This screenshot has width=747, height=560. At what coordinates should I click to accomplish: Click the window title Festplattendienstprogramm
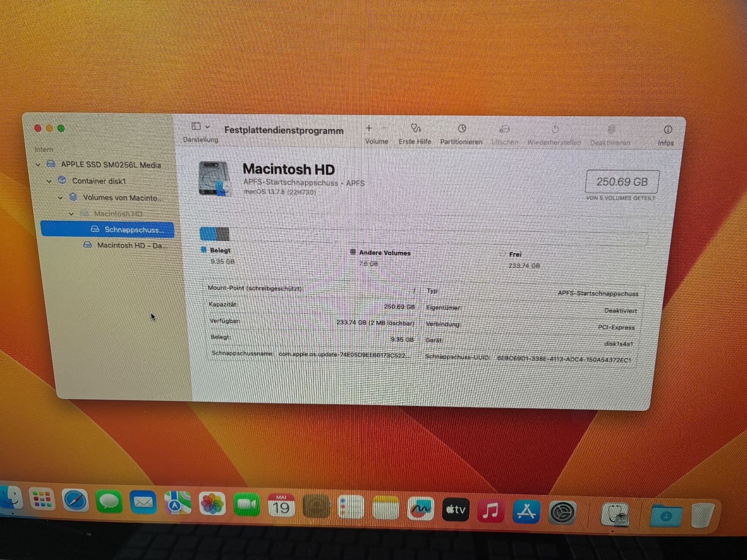point(284,131)
